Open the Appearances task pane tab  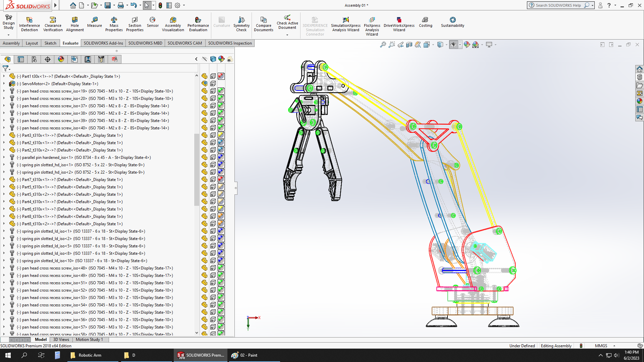coord(640,101)
